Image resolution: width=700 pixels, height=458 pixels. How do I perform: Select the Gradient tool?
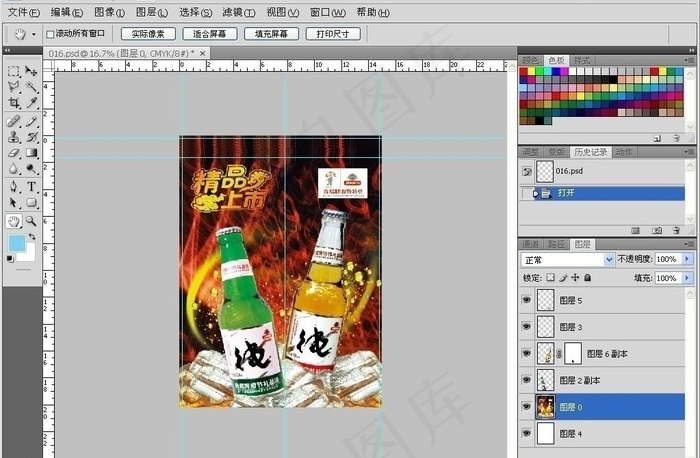pyautogui.click(x=31, y=153)
